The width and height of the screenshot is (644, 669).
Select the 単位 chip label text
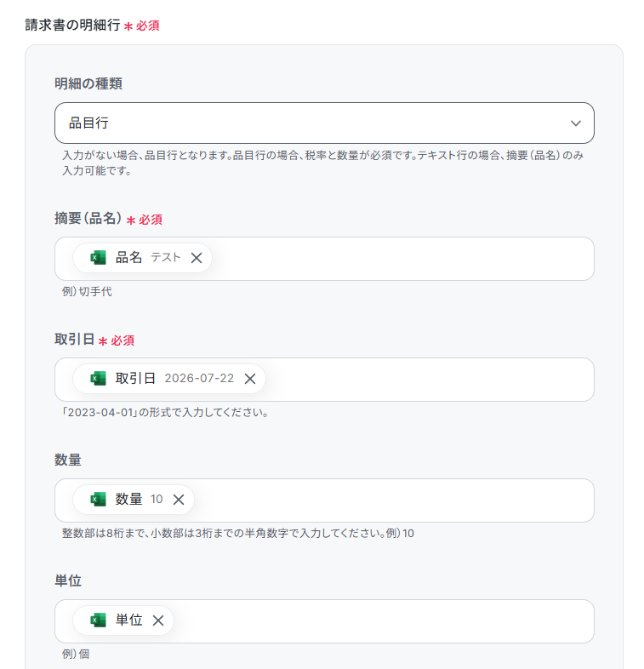128,620
